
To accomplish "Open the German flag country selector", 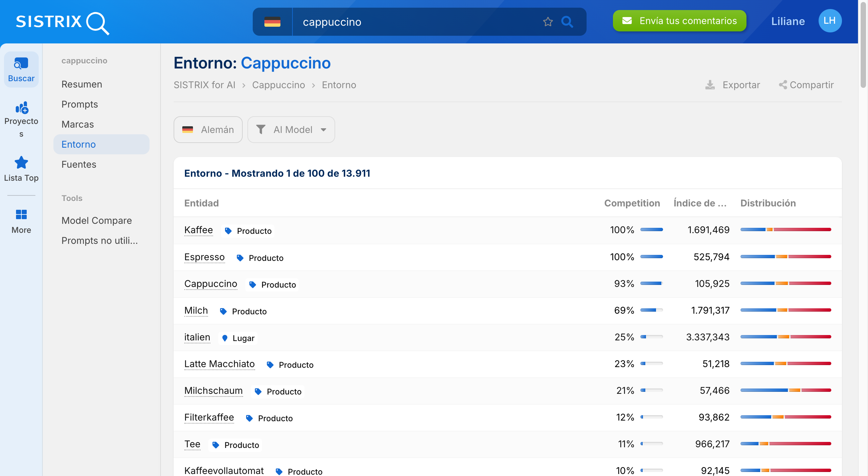I will point(272,22).
